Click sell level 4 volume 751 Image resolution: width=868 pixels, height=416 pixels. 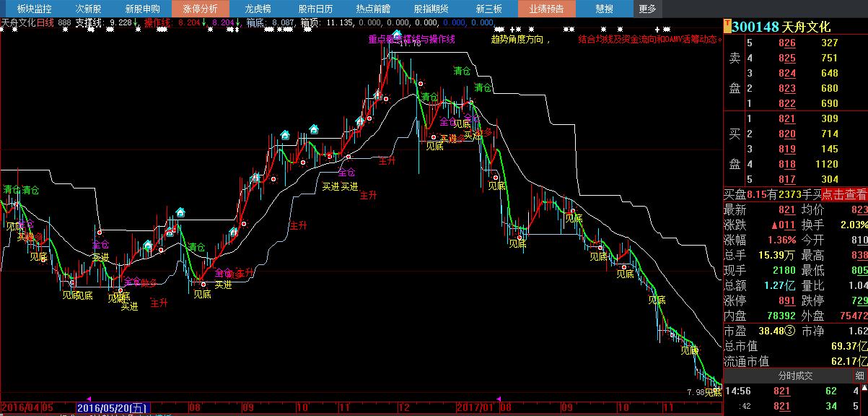(x=829, y=58)
